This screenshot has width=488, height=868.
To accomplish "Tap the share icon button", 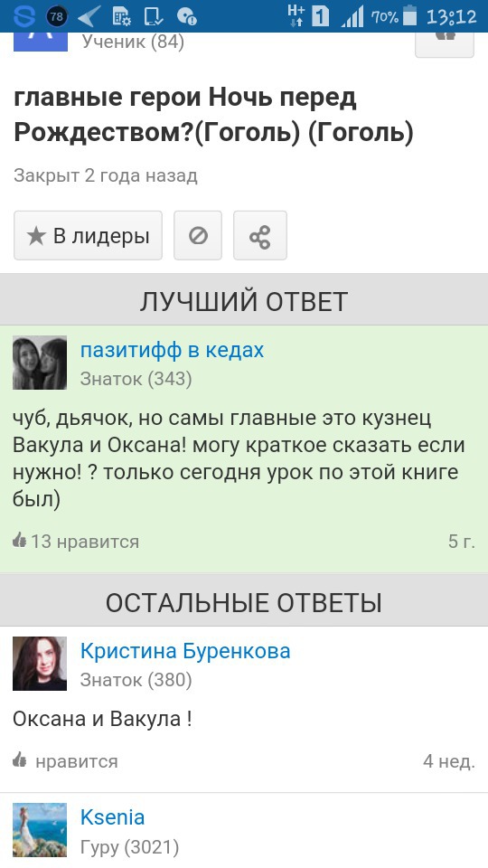I will click(x=260, y=235).
